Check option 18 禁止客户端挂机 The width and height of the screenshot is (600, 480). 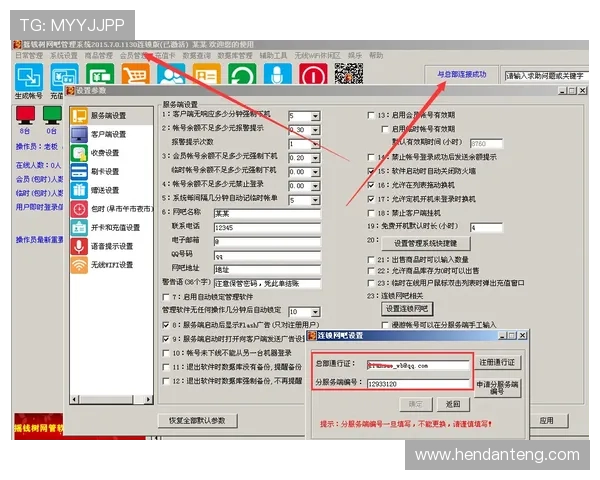(x=370, y=213)
